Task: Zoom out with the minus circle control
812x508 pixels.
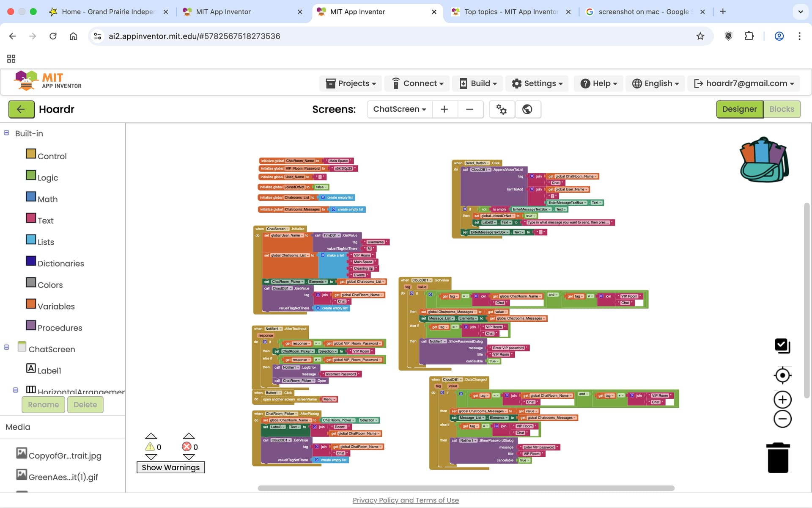Action: (x=782, y=419)
